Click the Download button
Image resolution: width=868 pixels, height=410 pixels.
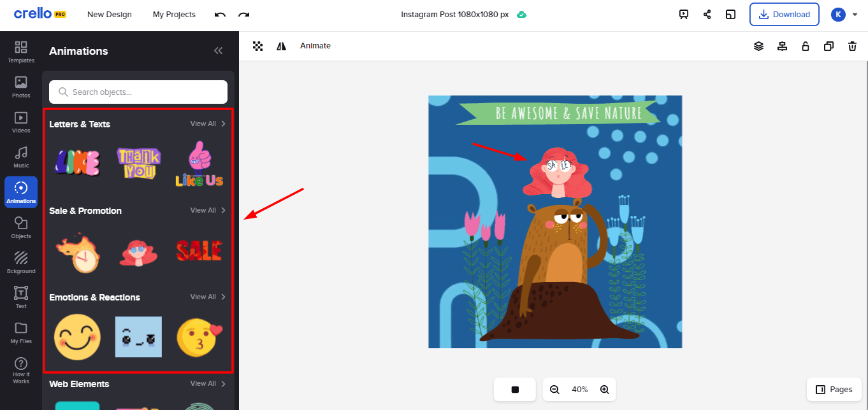[784, 14]
